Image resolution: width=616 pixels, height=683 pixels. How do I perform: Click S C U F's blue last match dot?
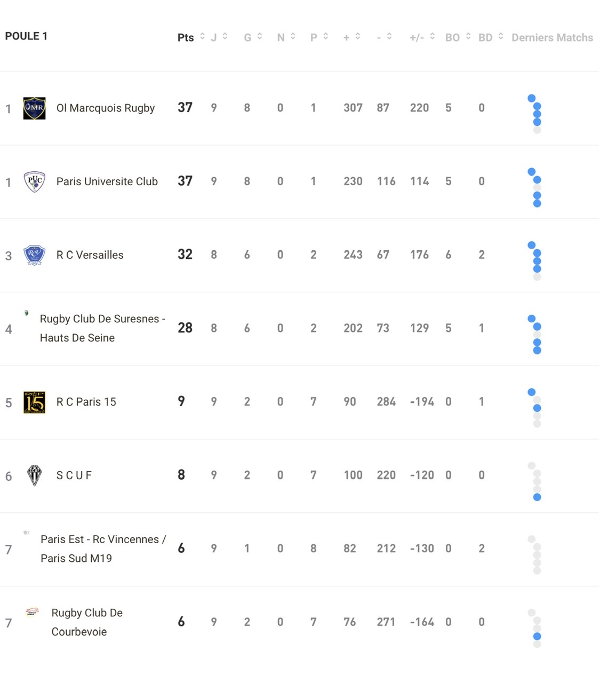click(537, 497)
